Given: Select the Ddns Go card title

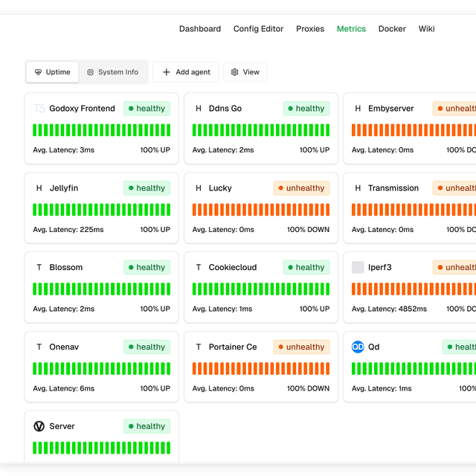Looking at the screenshot, I should click(x=225, y=109).
